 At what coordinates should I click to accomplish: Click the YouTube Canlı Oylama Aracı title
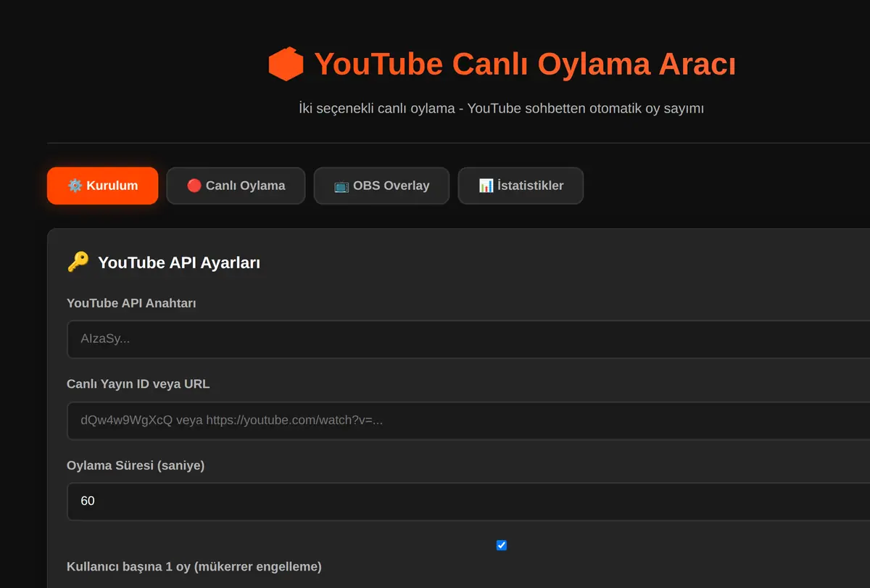tap(525, 64)
